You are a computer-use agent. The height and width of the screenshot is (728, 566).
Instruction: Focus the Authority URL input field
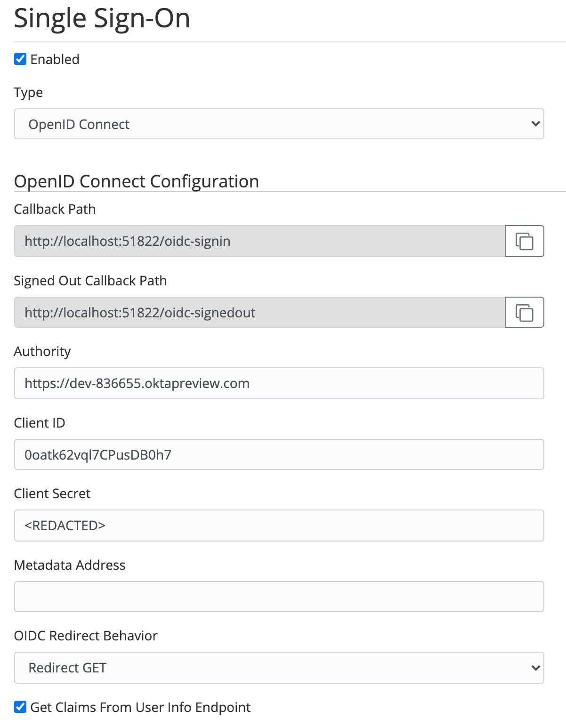[x=279, y=383]
